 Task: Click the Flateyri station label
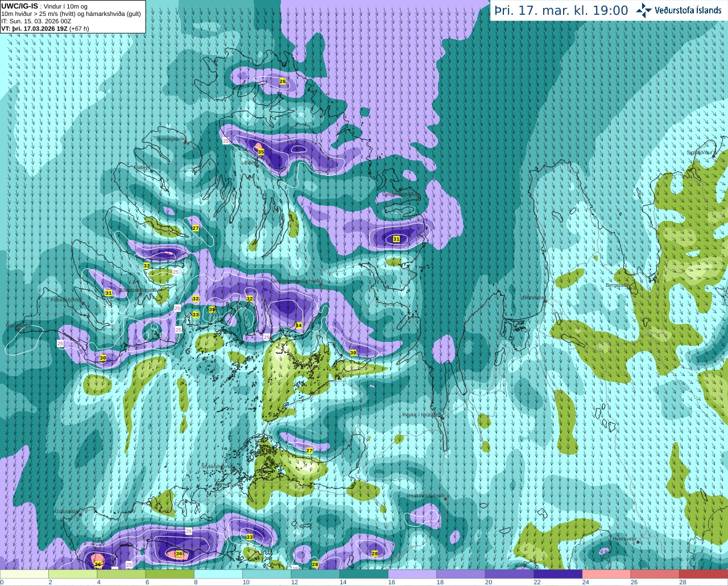point(142,167)
